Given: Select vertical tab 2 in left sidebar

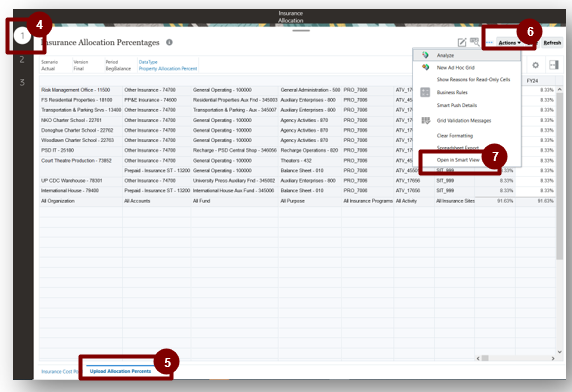Looking at the screenshot, I should (x=22, y=59).
